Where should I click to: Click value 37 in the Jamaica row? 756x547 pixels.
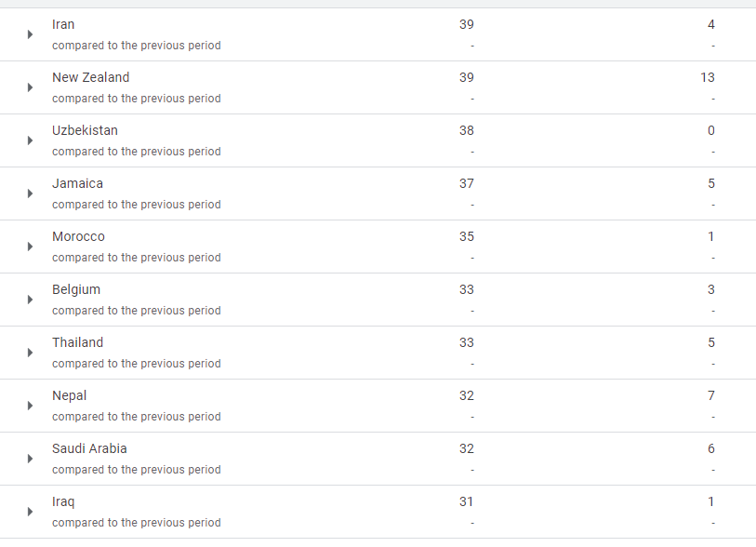466,183
